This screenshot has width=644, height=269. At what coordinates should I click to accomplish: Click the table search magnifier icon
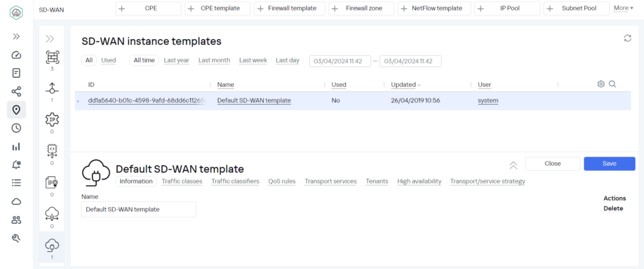point(612,84)
